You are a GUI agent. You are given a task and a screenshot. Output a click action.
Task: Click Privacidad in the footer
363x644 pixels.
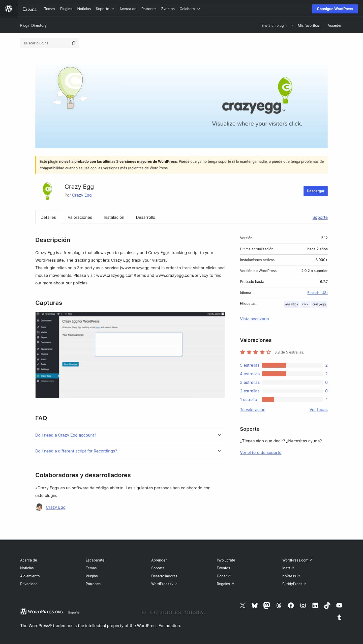pos(29,584)
